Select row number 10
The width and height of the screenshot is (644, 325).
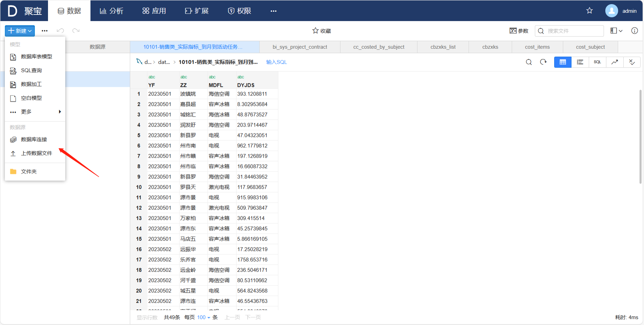pyautogui.click(x=139, y=187)
